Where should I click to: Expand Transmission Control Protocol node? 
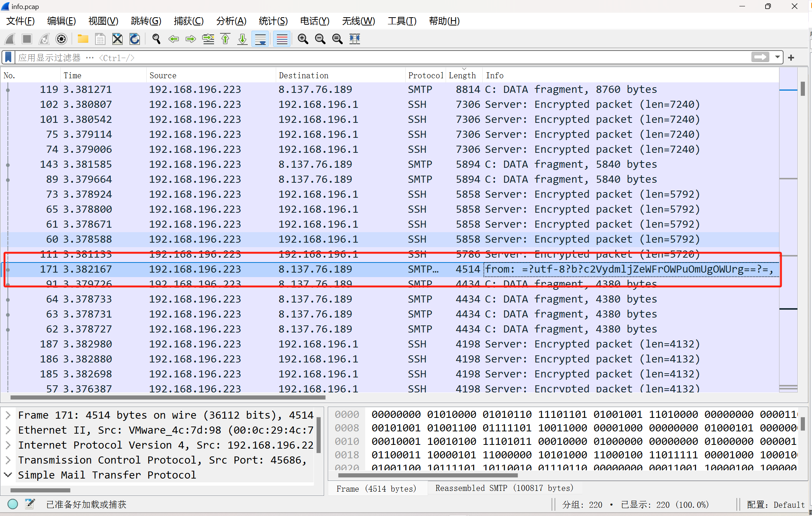point(8,460)
